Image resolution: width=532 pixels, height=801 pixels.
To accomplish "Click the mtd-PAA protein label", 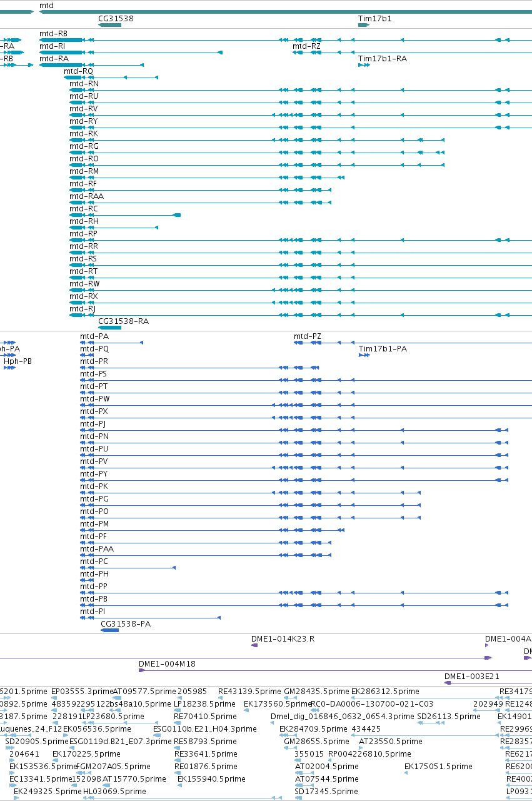I will pyautogui.click(x=97, y=549).
